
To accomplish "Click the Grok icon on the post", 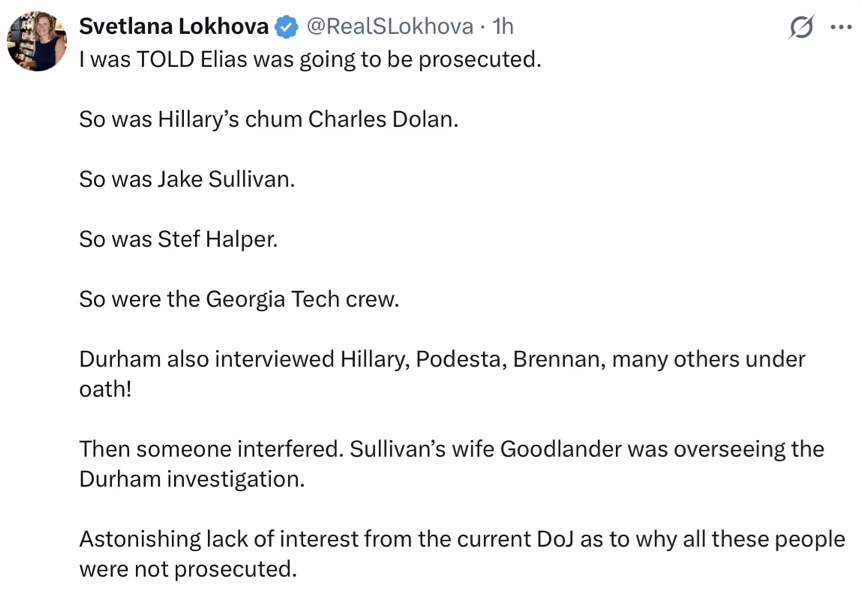I will [x=800, y=28].
